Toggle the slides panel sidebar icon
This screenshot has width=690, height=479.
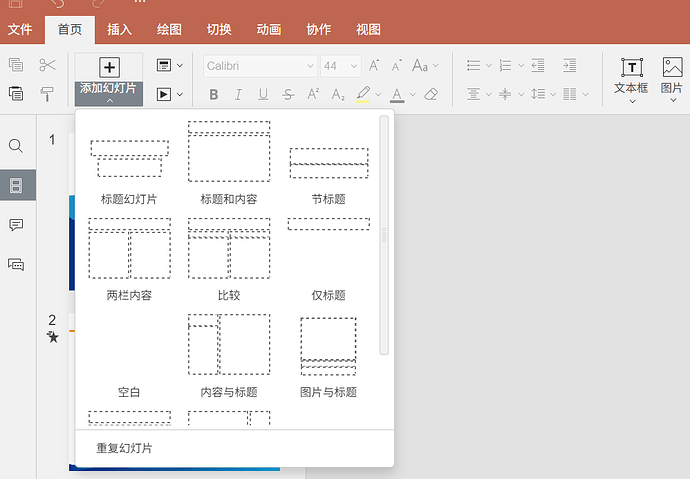click(16, 185)
